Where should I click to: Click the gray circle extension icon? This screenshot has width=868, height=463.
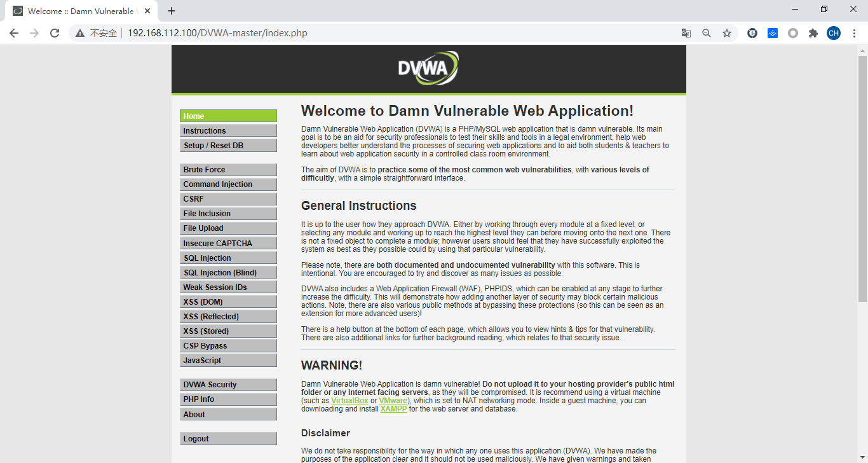793,33
